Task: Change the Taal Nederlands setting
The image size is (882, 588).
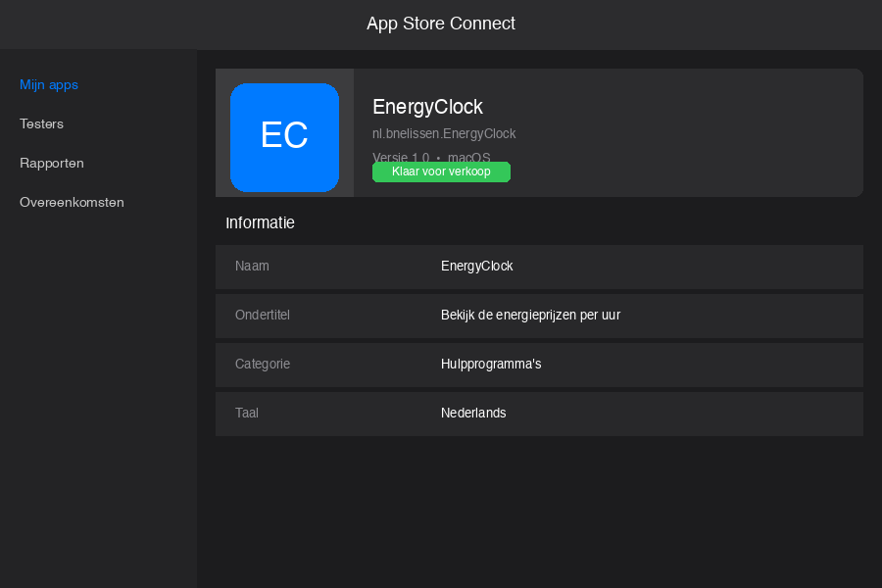Action: pos(473,413)
